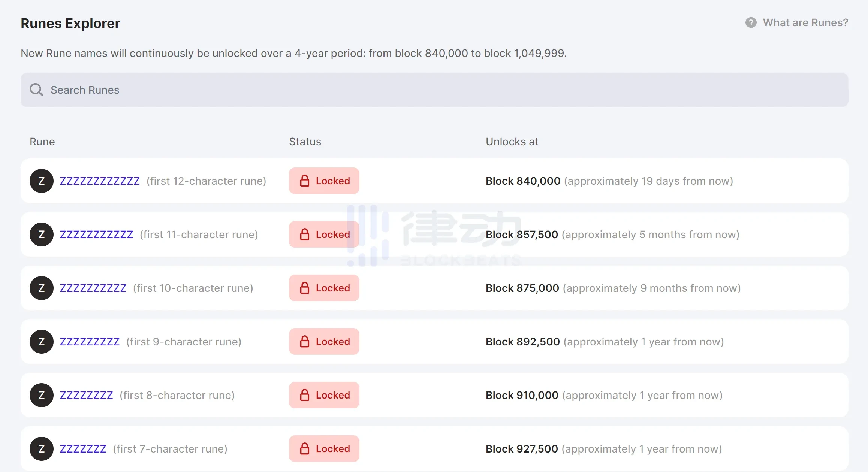Open the ZZZZZZZZZ 9-character rune link
Screen dimensions: 868x472
[x=90, y=342]
